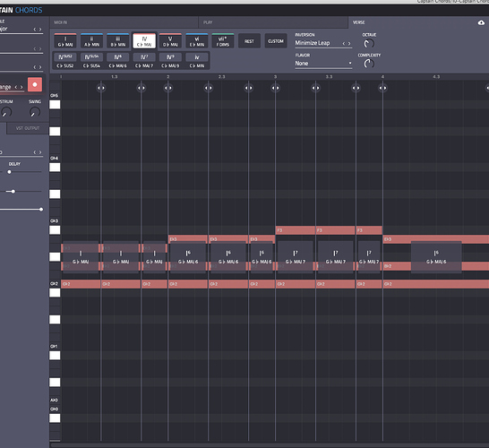The image size is (489, 448).
Task: Choose the IV9 C♭ MAJ 9 variation
Action: click(x=170, y=61)
